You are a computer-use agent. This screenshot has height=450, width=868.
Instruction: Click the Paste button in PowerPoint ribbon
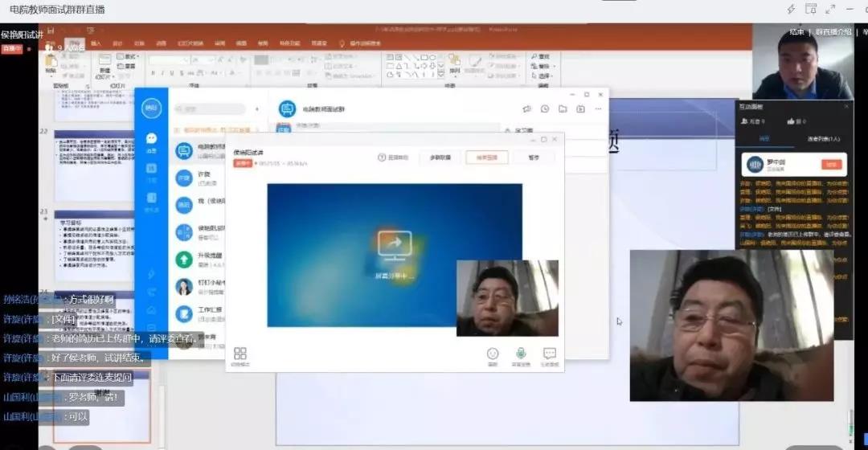pyautogui.click(x=51, y=64)
